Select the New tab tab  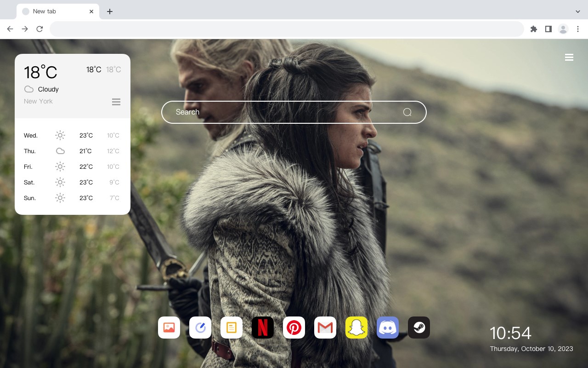point(58,11)
